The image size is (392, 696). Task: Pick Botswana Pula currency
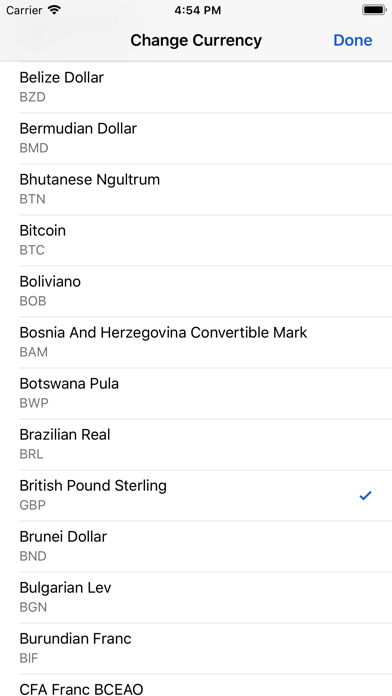click(196, 393)
